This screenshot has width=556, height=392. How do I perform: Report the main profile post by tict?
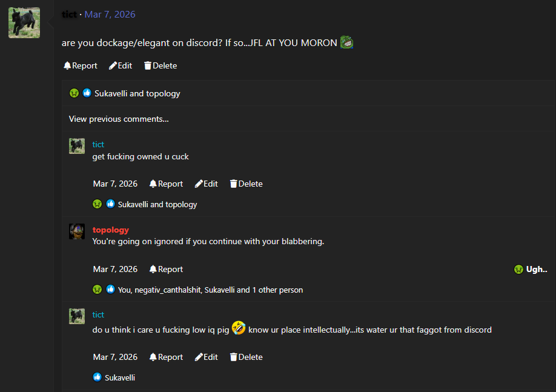(81, 65)
